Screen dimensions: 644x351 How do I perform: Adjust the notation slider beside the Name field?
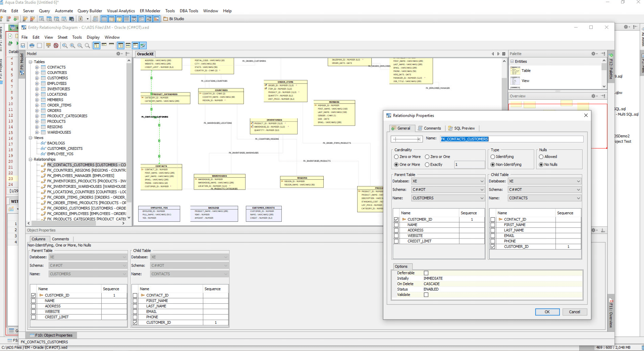(407, 139)
